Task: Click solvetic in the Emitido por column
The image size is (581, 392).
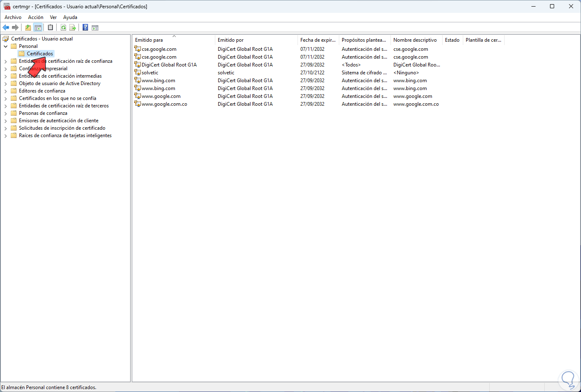Action: [226, 73]
